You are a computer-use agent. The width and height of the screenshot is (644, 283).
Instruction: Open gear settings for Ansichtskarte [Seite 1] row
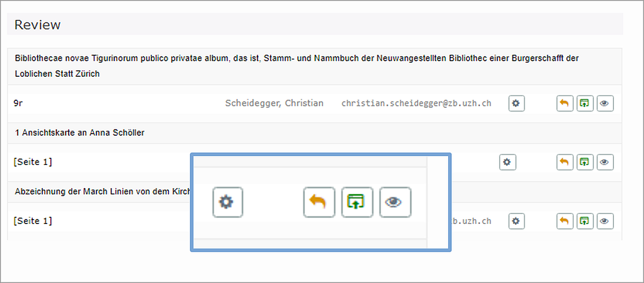508,162
